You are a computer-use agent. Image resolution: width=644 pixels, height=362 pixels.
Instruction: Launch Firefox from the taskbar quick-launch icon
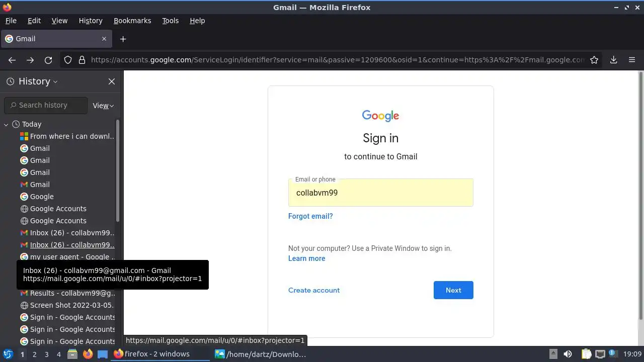click(88, 354)
